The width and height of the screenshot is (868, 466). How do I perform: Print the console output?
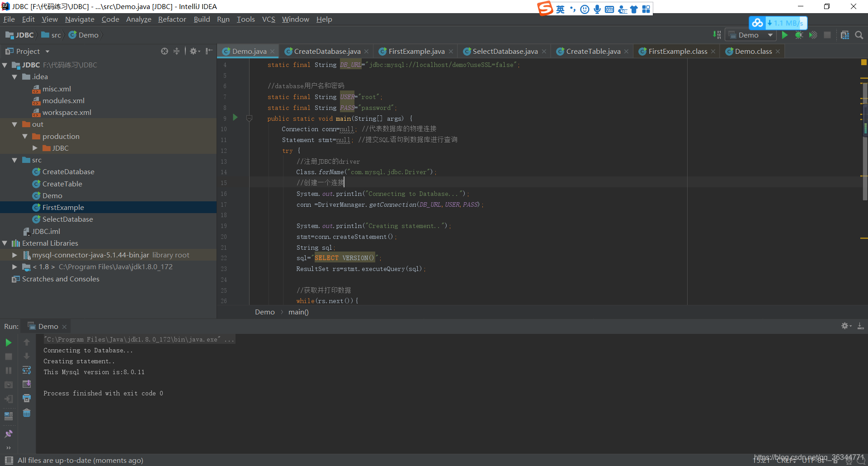point(27,398)
